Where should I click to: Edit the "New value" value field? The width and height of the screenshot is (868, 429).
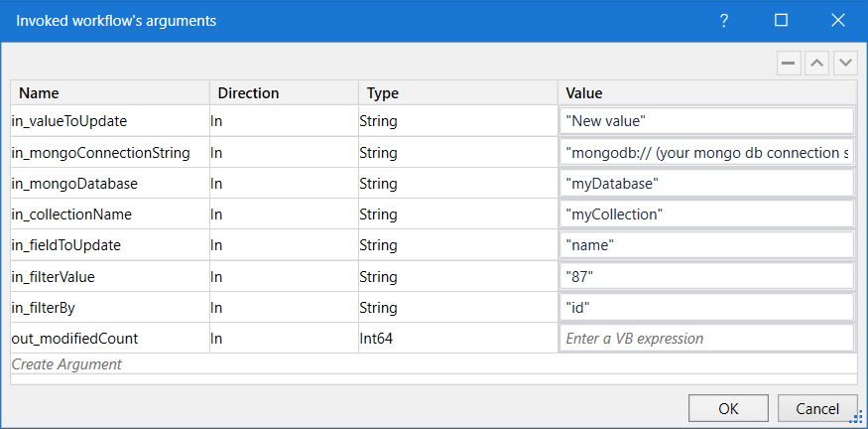(x=707, y=121)
